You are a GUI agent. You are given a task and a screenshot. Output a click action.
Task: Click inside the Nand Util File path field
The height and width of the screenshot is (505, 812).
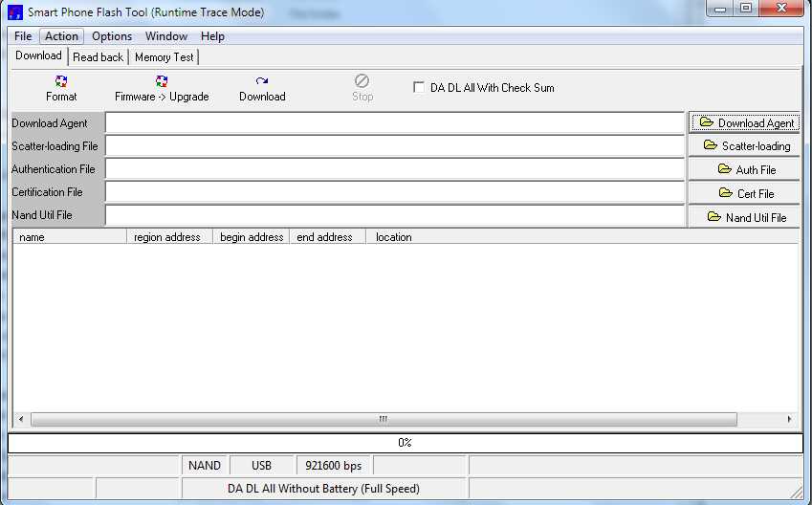click(395, 215)
